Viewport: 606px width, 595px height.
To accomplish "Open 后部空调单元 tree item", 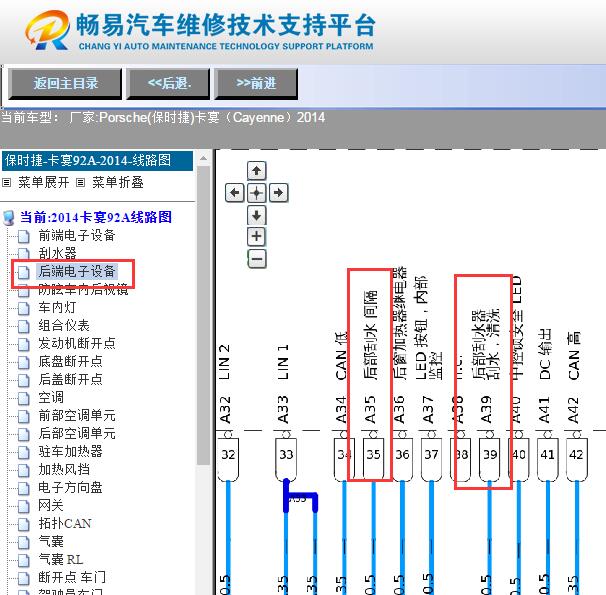I will coord(77,433).
